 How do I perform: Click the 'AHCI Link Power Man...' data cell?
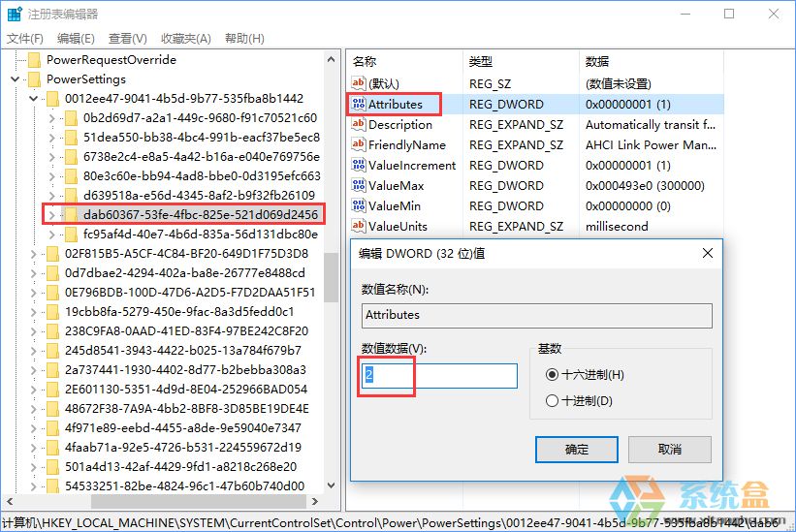651,145
